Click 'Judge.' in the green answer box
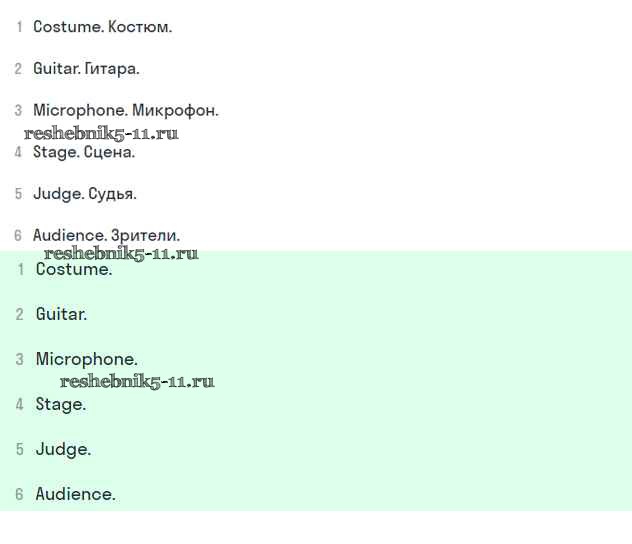The width and height of the screenshot is (632, 544). point(63,449)
